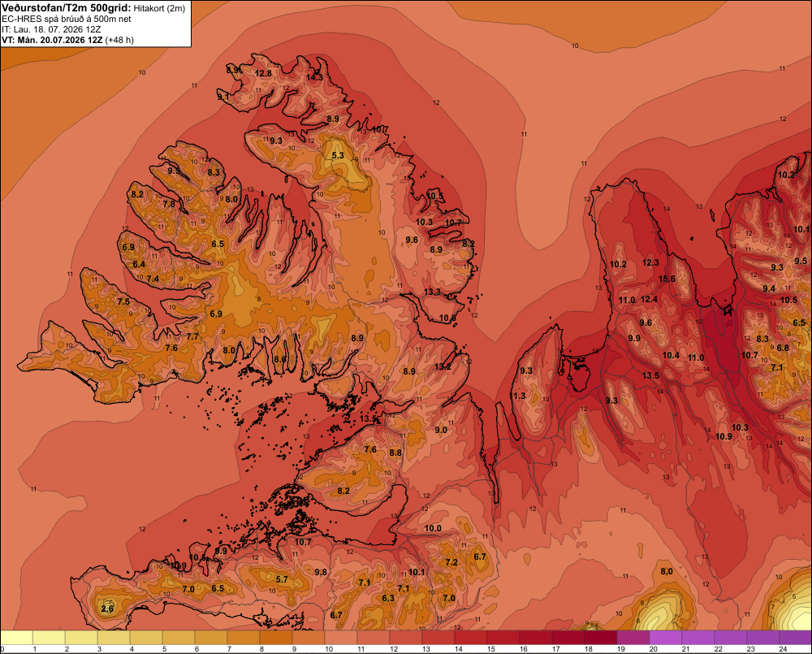The height and width of the screenshot is (654, 812).
Task: Click the 5.3 temperature value on the map
Action: [x=338, y=155]
